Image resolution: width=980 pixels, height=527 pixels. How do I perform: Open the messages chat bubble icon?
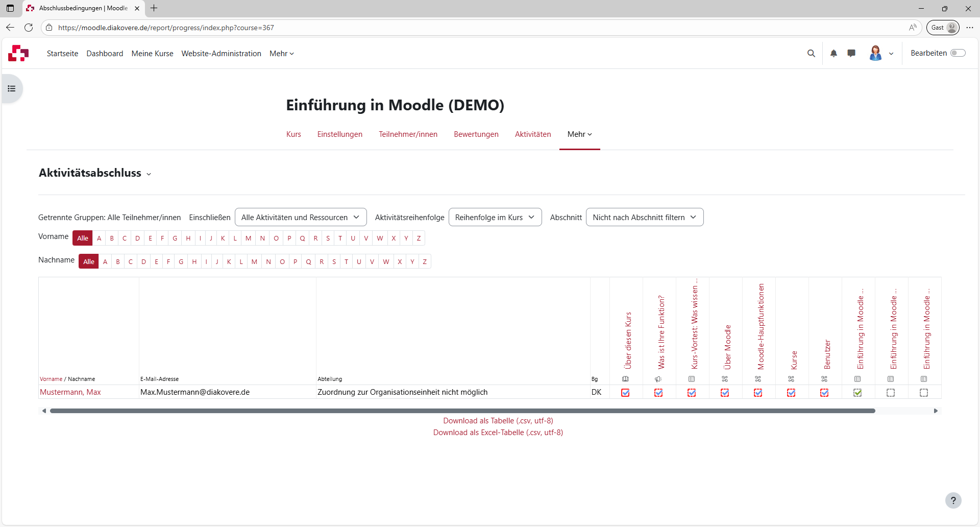pos(851,53)
